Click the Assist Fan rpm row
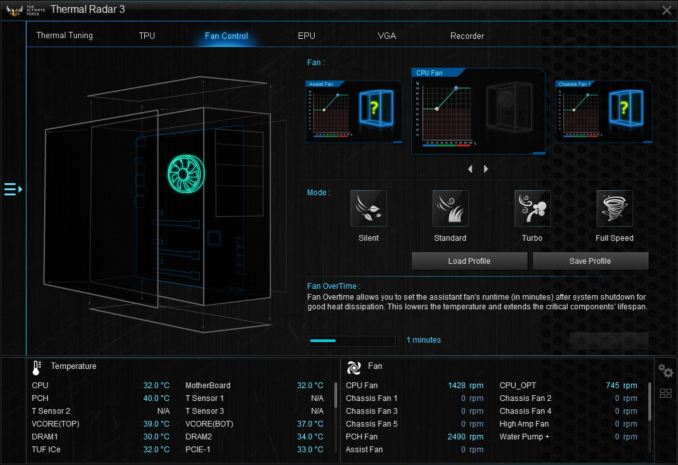Image resolution: width=678 pixels, height=465 pixels. click(415, 449)
